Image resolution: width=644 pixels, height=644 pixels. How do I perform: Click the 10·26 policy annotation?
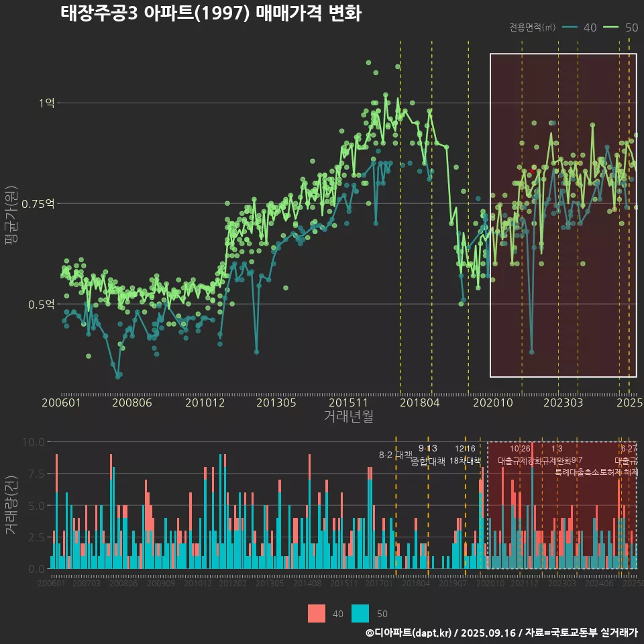click(520, 449)
